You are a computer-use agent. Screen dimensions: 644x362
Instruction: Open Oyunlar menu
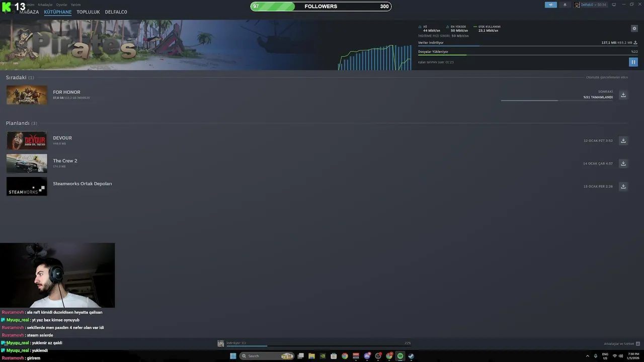coord(61,5)
